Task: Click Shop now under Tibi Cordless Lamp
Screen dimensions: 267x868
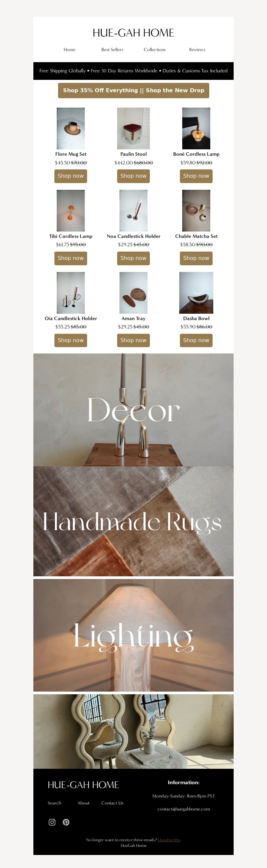Action: tap(71, 258)
